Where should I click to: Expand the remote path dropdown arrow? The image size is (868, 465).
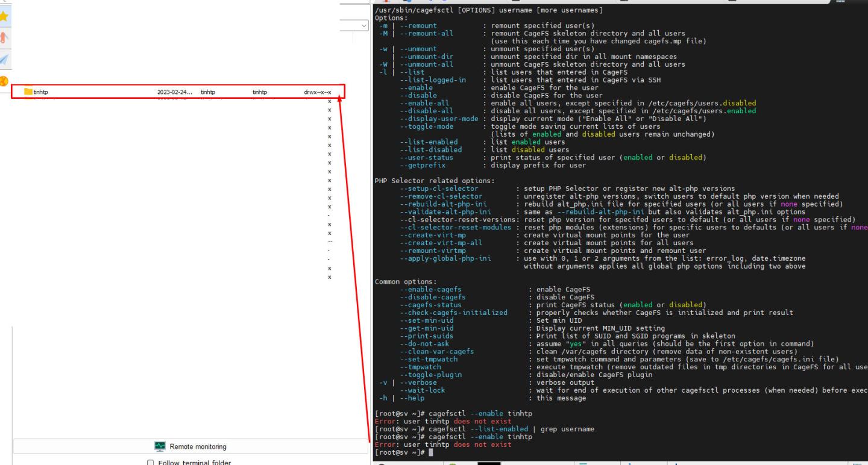click(x=363, y=25)
